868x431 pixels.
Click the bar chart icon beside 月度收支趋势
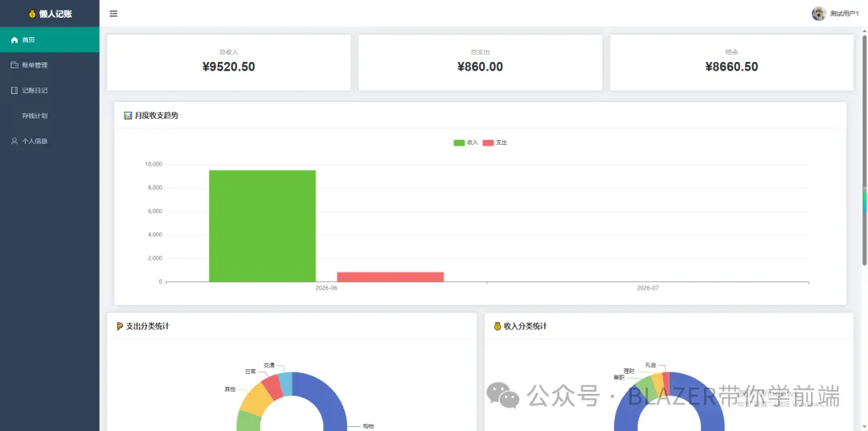(x=128, y=116)
